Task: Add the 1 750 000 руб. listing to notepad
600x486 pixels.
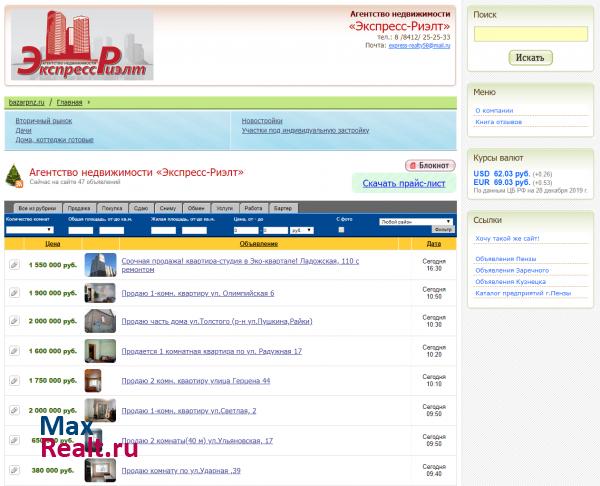Action: click(x=14, y=380)
